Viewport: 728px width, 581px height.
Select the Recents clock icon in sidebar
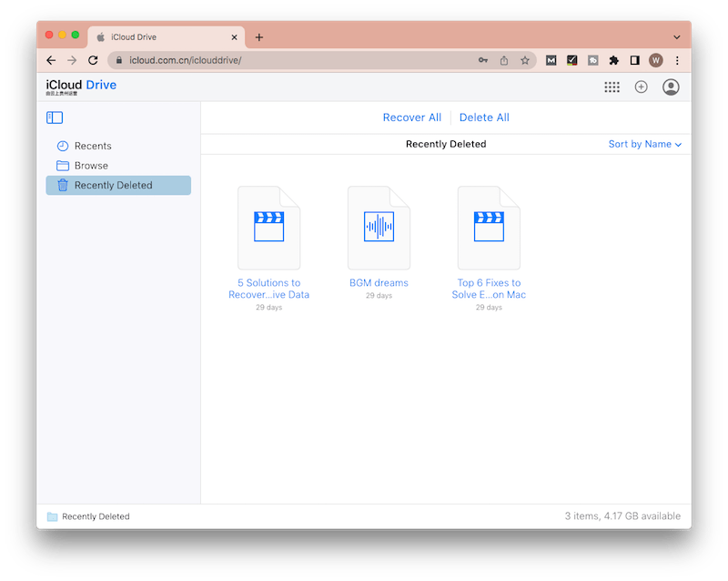point(63,146)
